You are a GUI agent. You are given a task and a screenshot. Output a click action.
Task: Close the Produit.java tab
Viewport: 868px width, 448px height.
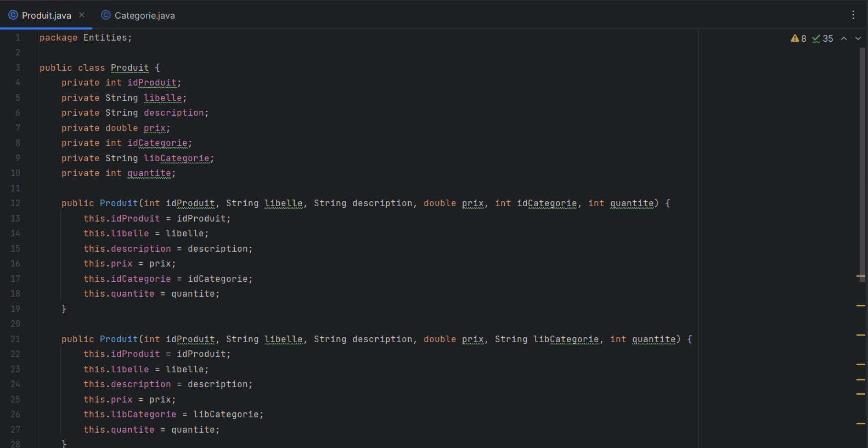point(82,15)
